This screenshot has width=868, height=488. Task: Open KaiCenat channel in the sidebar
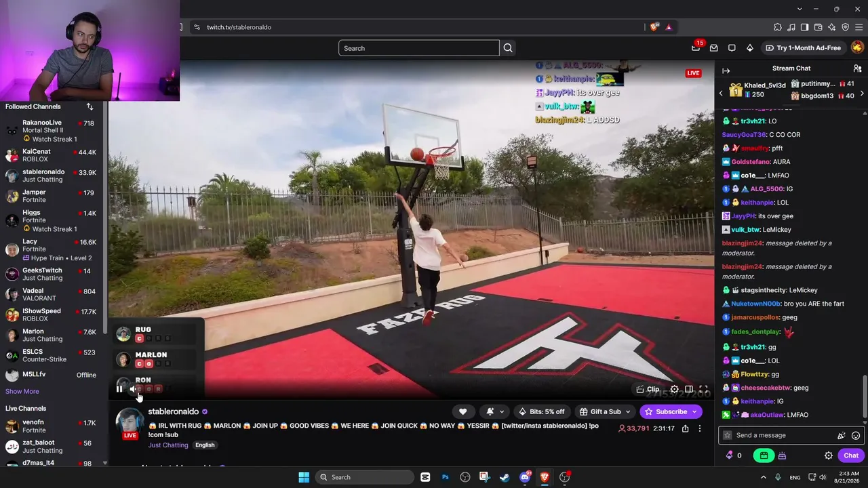(52, 155)
